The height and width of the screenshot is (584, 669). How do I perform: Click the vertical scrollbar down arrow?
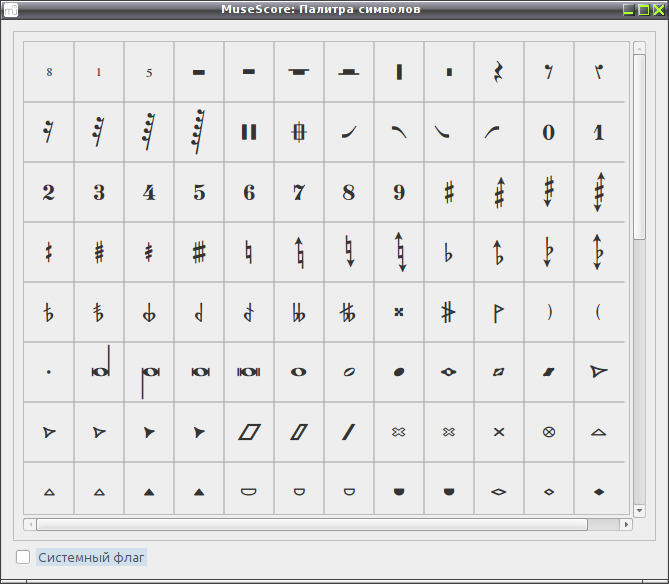(639, 510)
